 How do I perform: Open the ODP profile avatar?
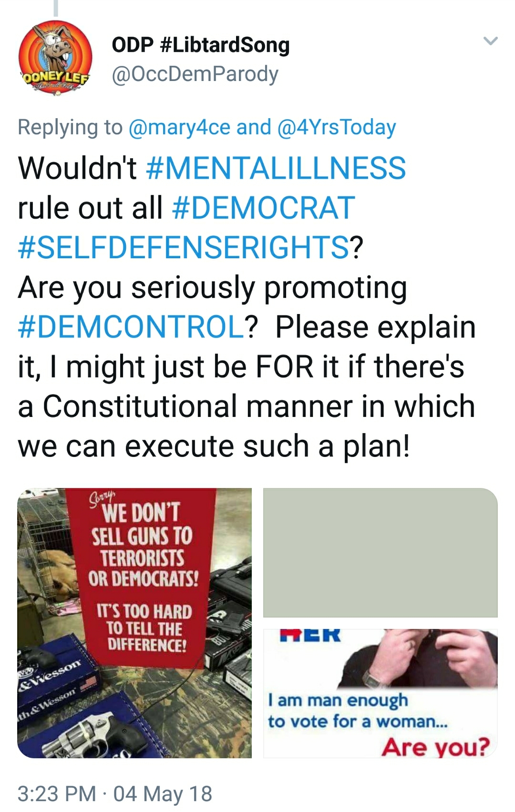[55, 58]
